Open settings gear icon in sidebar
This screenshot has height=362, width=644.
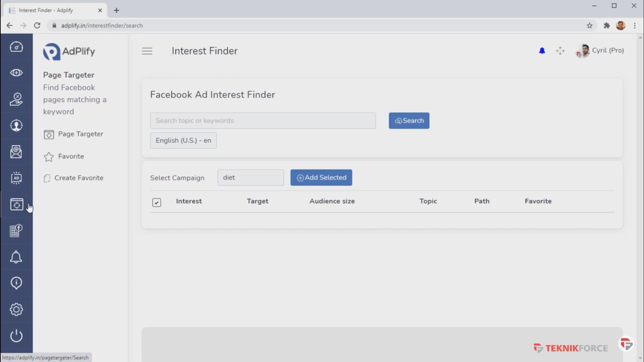click(x=16, y=309)
